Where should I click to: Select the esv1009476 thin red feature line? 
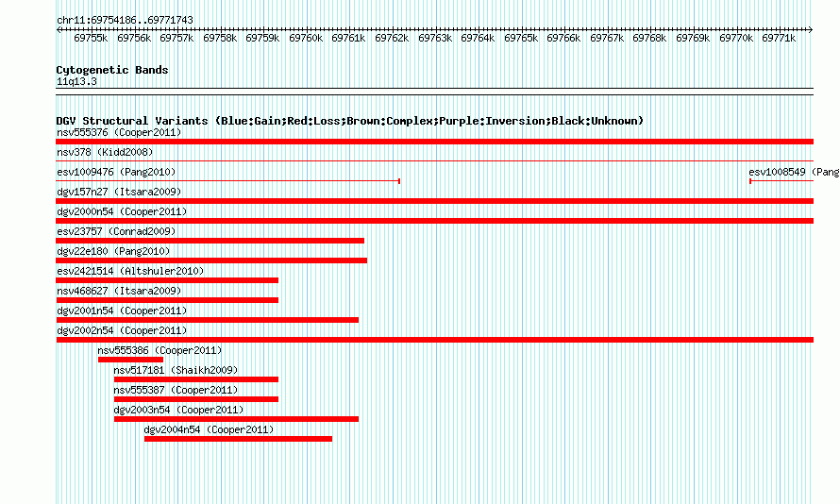point(228,181)
